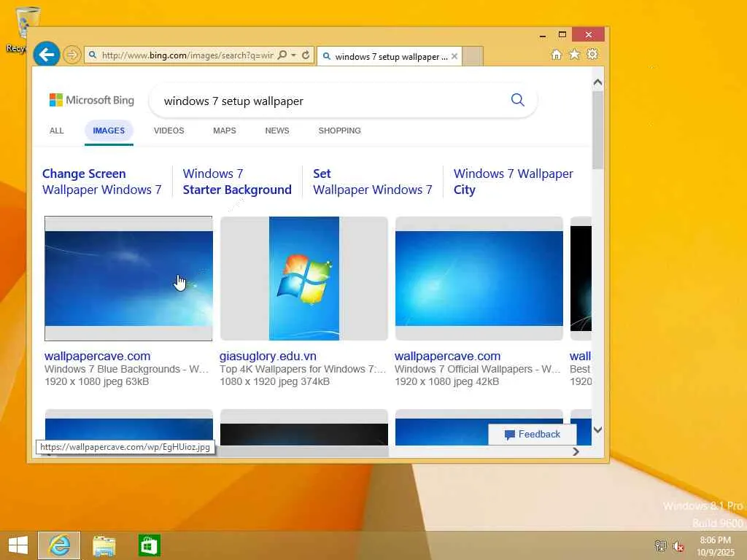This screenshot has height=560, width=747.
Task: Select the 'windows 7 setup wallpaper' browser tab
Action: pos(391,57)
